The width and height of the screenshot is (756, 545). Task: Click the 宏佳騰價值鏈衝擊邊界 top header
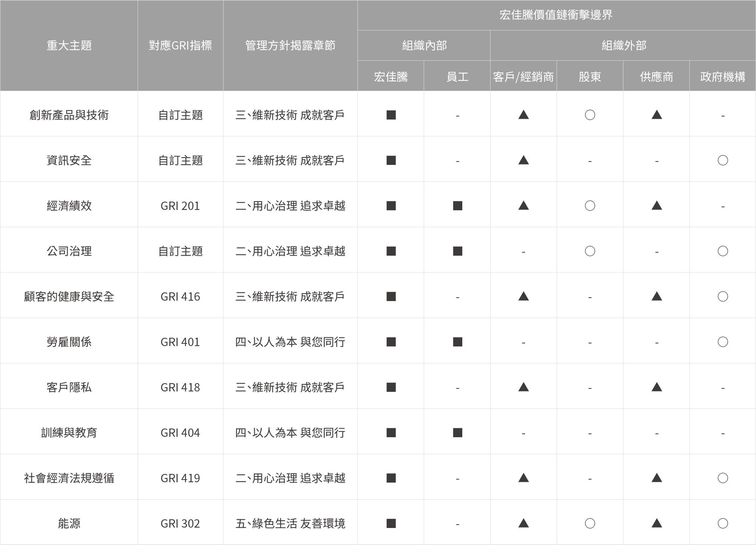[x=556, y=15]
